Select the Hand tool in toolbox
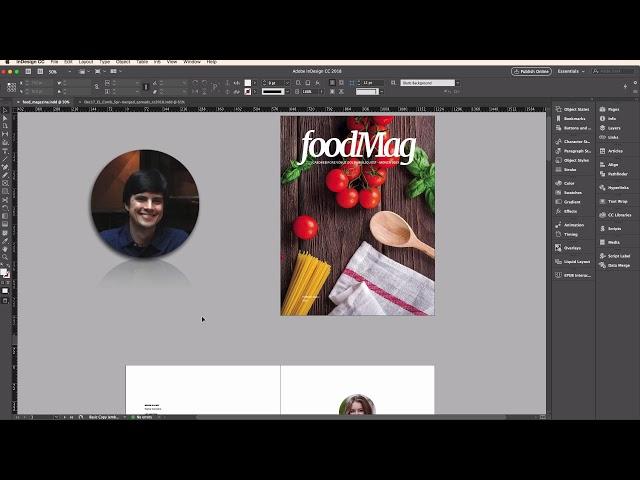 (5, 249)
